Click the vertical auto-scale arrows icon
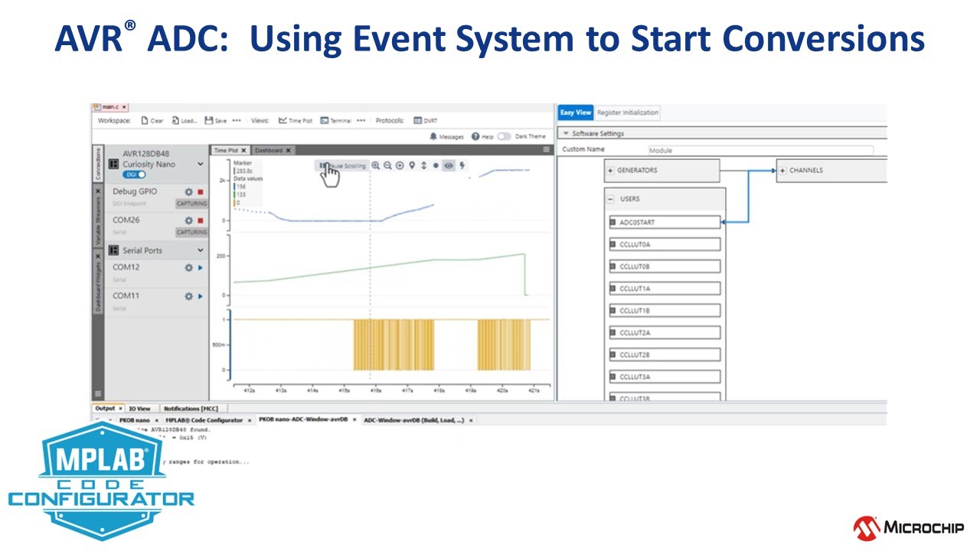The width and height of the screenshot is (980, 551). click(x=423, y=165)
